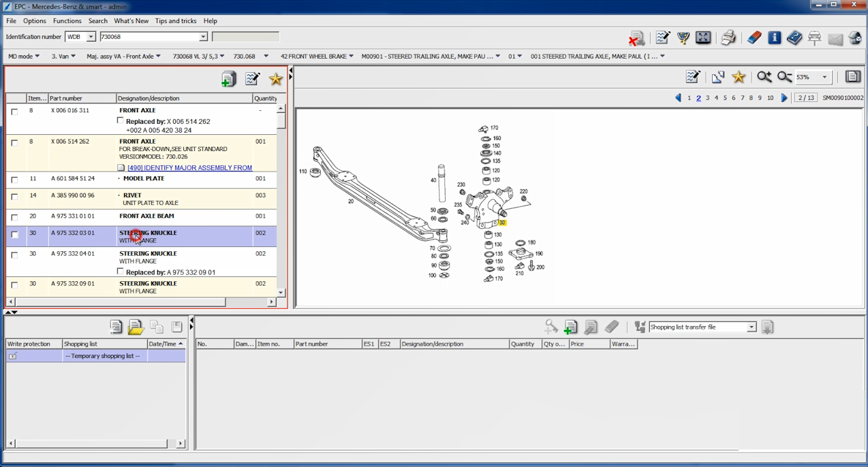The height and width of the screenshot is (467, 868).
Task: Select the Temporary shopping list row
Action: click(95, 356)
